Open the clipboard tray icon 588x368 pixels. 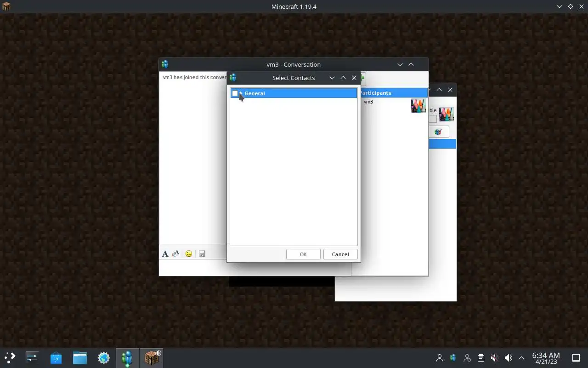pyautogui.click(x=481, y=358)
